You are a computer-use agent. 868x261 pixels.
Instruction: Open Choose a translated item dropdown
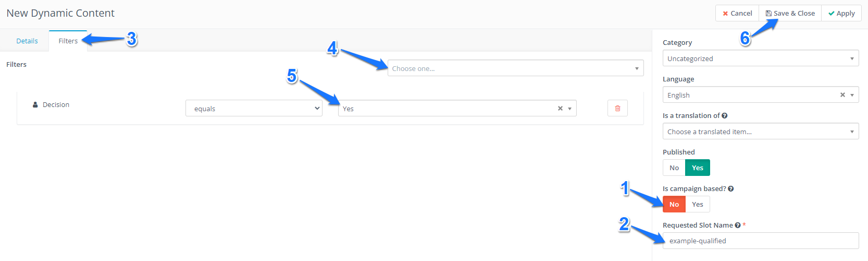[x=761, y=132]
